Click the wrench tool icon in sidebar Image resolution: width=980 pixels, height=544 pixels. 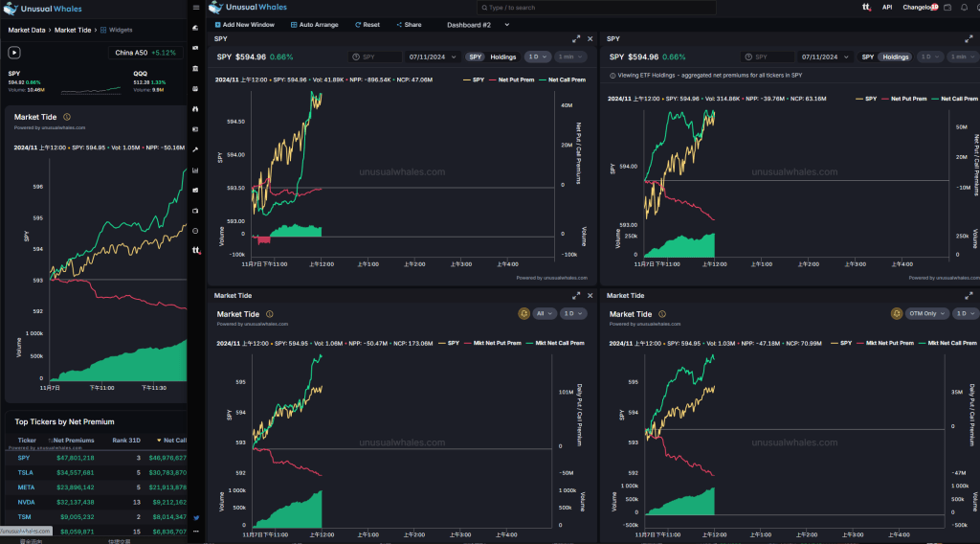click(x=195, y=149)
